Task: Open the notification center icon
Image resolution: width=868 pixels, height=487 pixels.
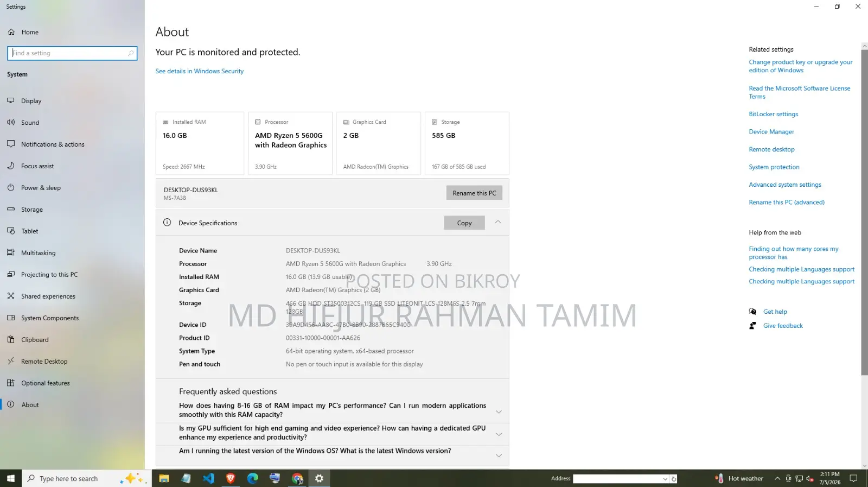Action: pos(853,478)
